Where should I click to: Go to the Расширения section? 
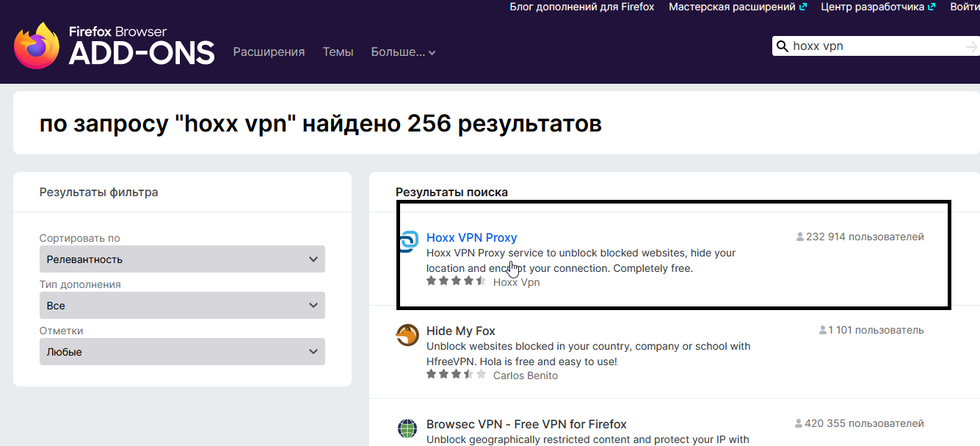(269, 52)
